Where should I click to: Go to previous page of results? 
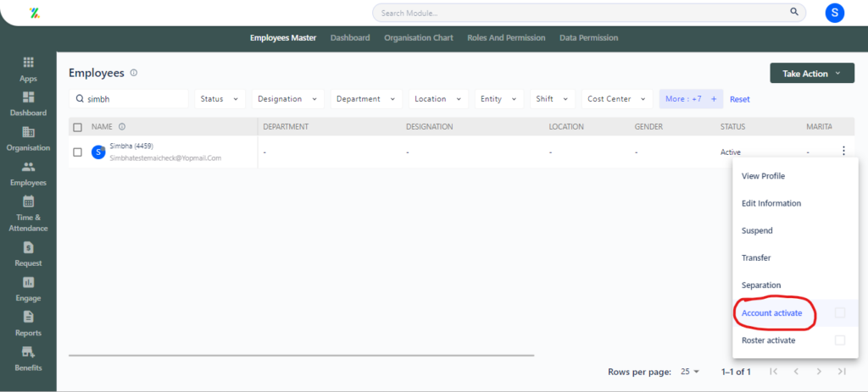click(796, 372)
